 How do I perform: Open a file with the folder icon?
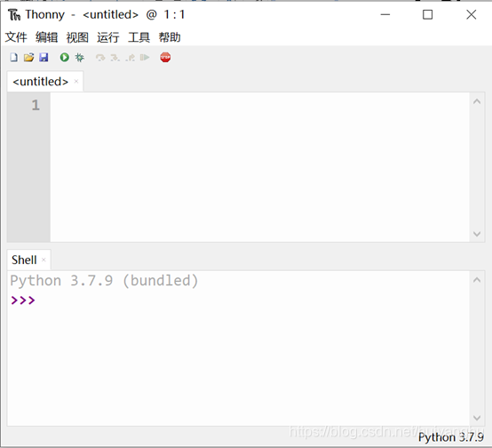29,58
